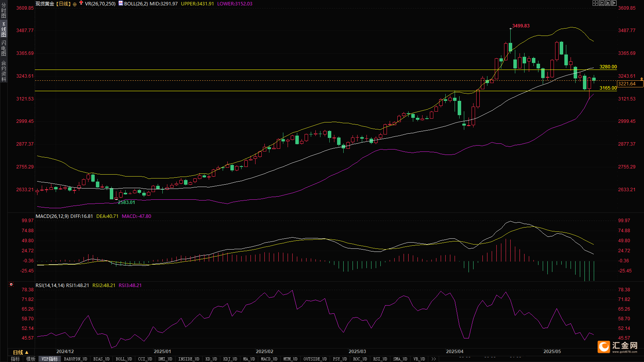Click the 3499.83 high price marker

click(521, 26)
